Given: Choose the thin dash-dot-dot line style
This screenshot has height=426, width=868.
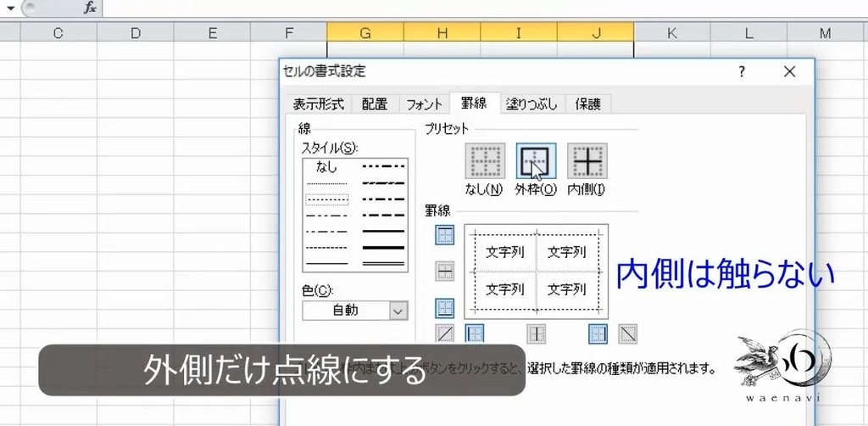Looking at the screenshot, I should click(326, 216).
